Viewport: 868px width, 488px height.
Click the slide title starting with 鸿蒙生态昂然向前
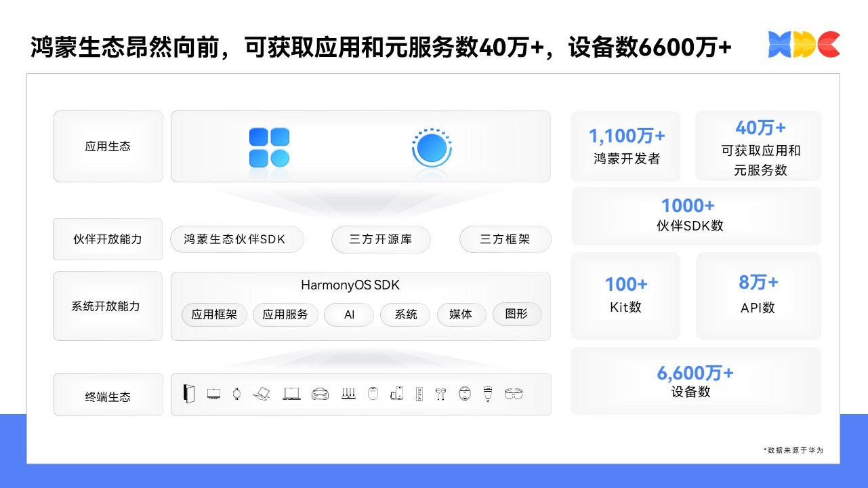click(x=381, y=47)
